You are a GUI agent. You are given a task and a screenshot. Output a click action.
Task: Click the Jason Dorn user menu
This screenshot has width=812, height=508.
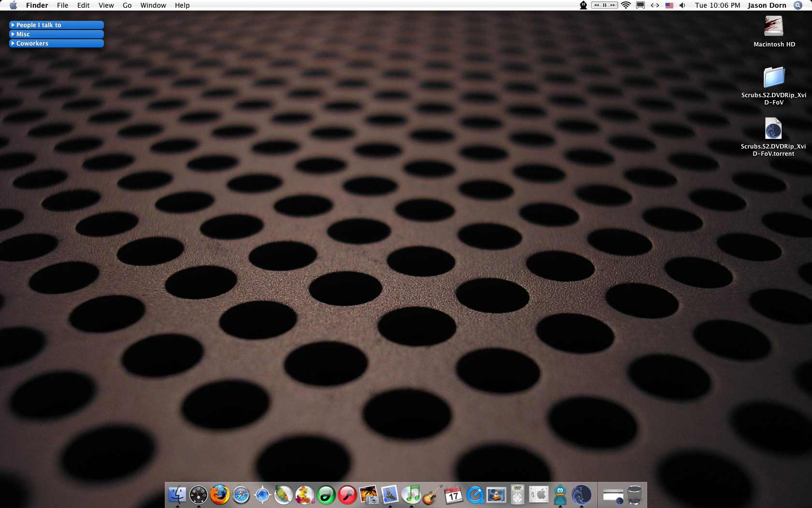(x=767, y=5)
